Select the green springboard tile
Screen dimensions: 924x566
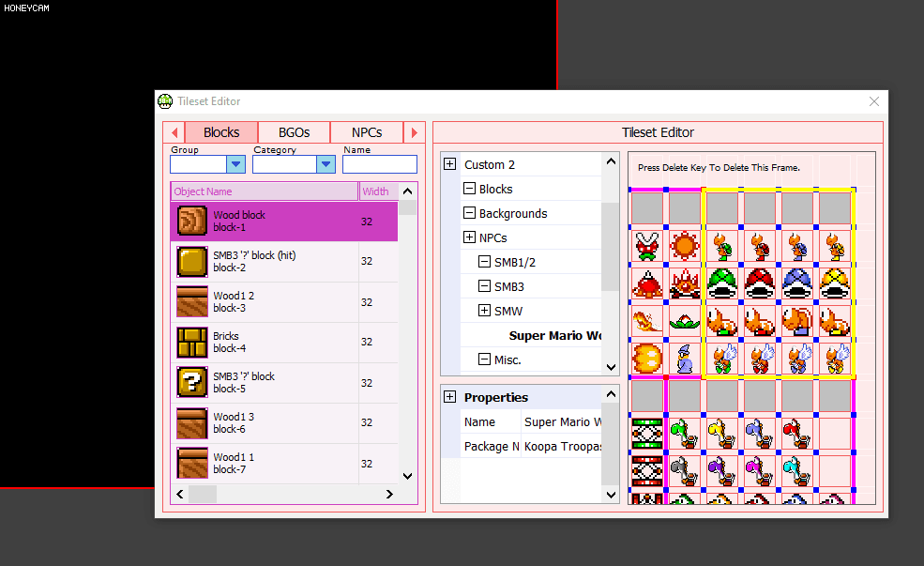647,434
